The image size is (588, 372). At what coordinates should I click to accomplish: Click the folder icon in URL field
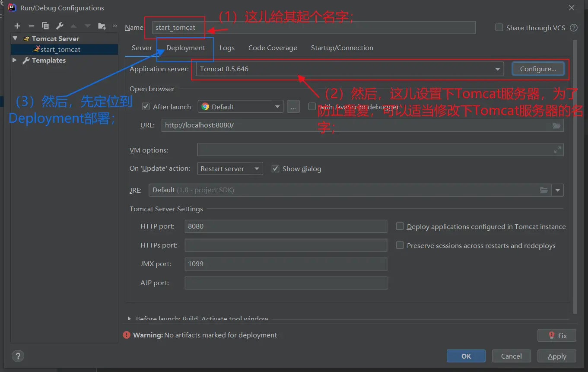coord(557,125)
